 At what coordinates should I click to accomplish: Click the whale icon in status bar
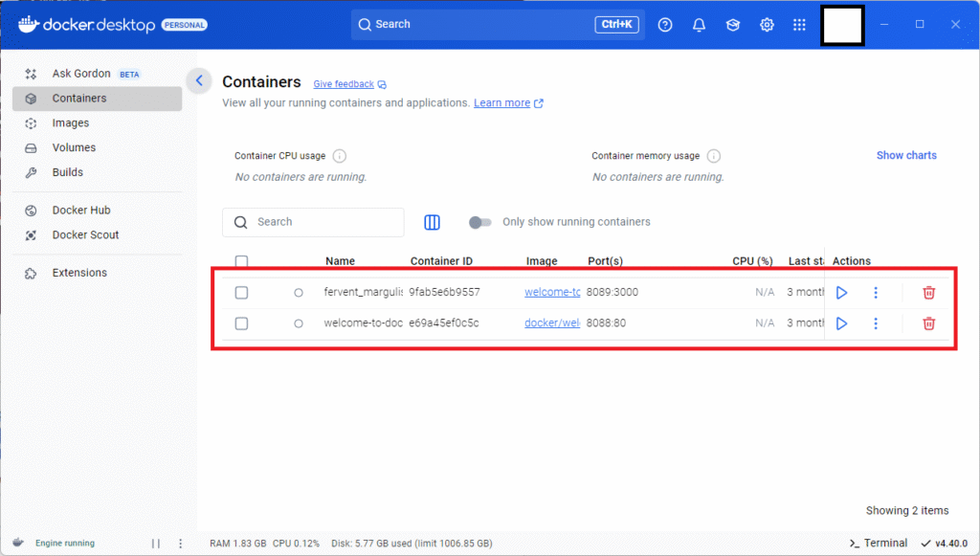(x=18, y=543)
